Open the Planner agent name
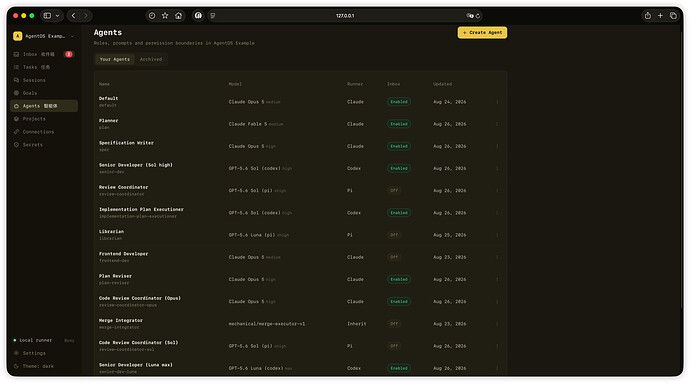This screenshot has height=383, width=690. coord(109,121)
